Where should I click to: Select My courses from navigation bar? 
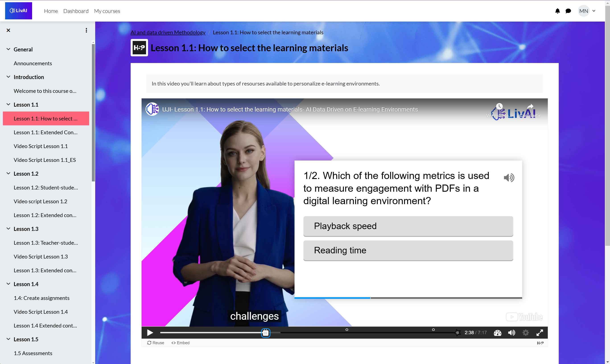107,11
